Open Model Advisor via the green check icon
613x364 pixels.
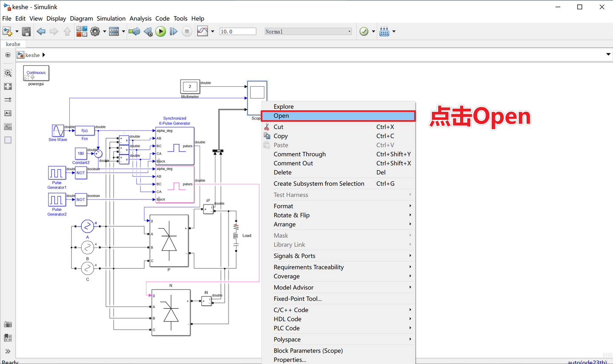click(x=363, y=31)
